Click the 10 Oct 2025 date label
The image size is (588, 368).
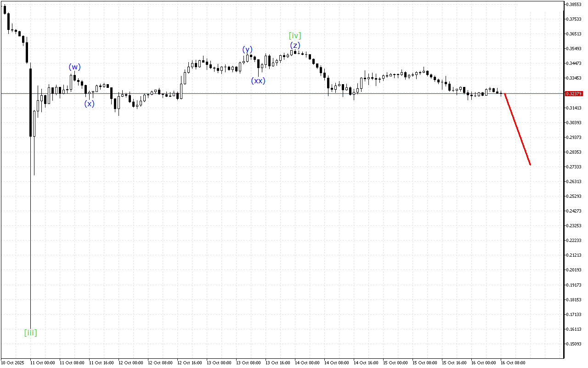click(x=12, y=363)
